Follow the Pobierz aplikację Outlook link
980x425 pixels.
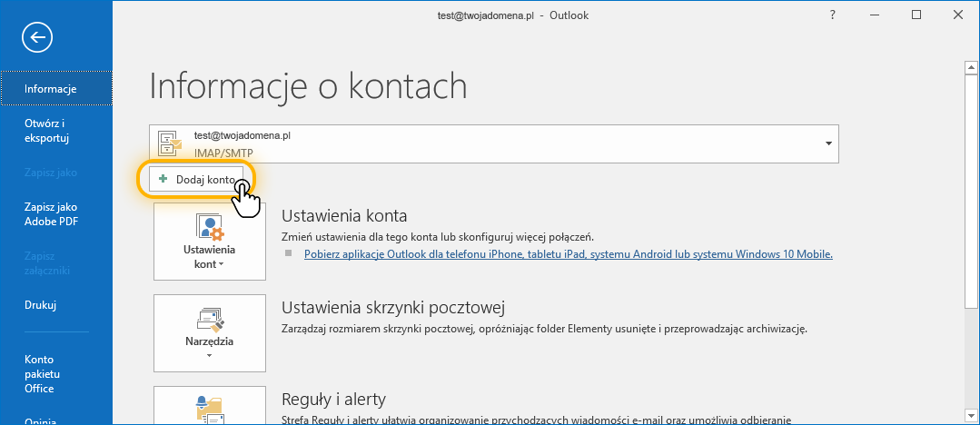point(568,254)
